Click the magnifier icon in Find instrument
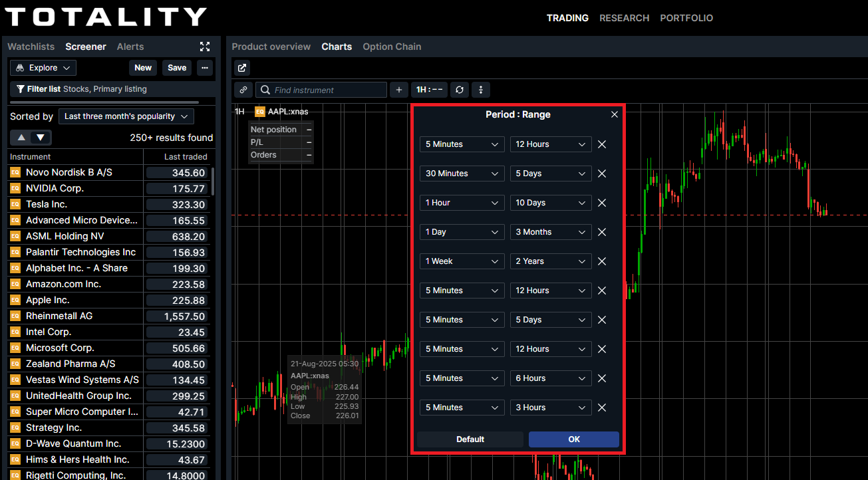The width and height of the screenshot is (868, 480). [x=266, y=90]
